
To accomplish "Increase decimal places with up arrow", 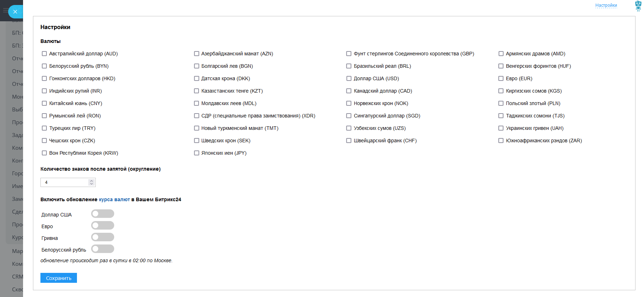I will (x=91, y=181).
